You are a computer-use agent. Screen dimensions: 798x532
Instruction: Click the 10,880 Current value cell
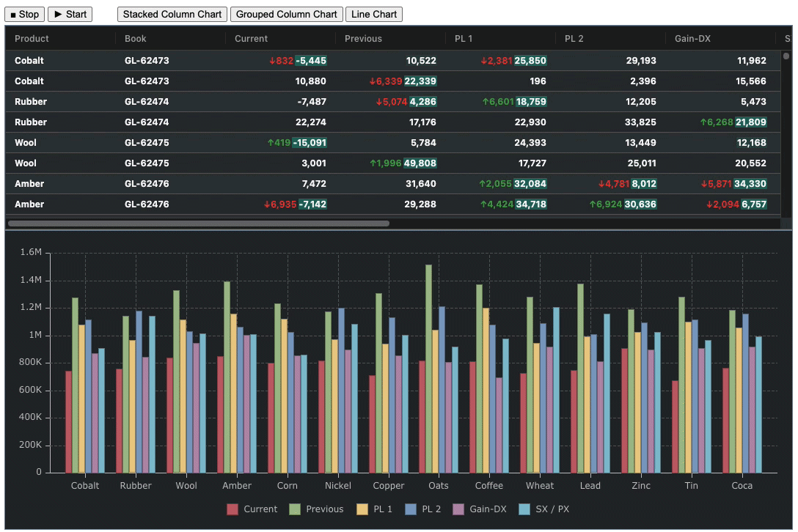[x=280, y=81]
